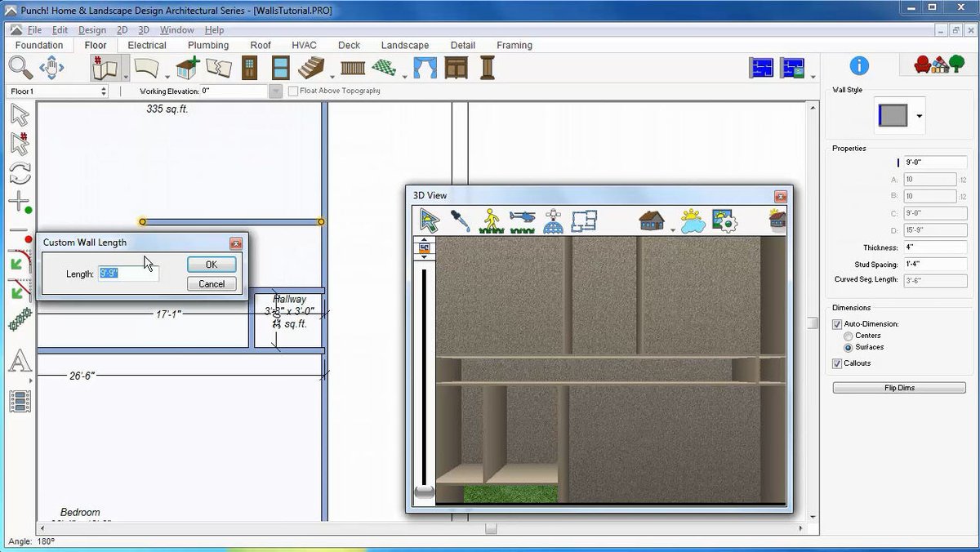This screenshot has width=980, height=552.
Task: Expand the floor covering dropdown arrow
Action: pos(403,77)
